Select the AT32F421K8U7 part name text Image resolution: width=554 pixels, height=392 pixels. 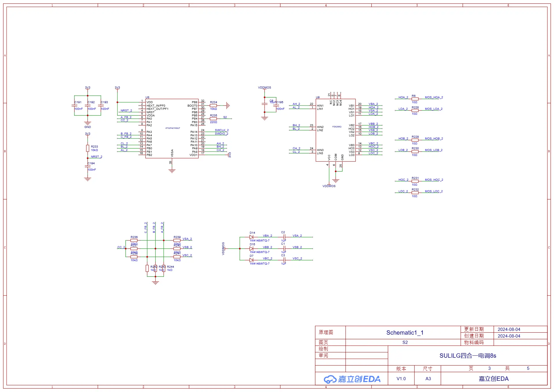coord(173,128)
